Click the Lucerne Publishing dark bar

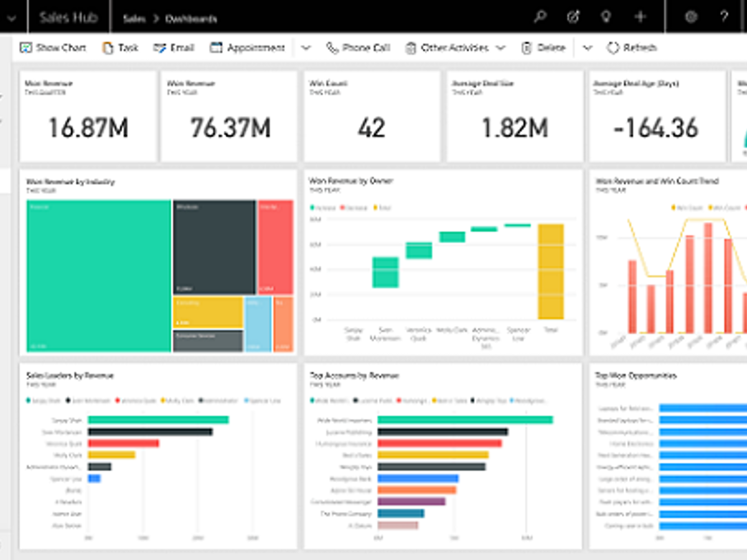point(443,432)
